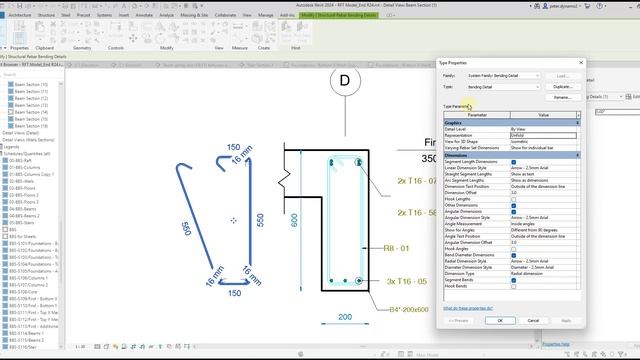This screenshot has height=360, width=640.
Task: Open the Architecture ribbon tab
Action: coord(20,15)
